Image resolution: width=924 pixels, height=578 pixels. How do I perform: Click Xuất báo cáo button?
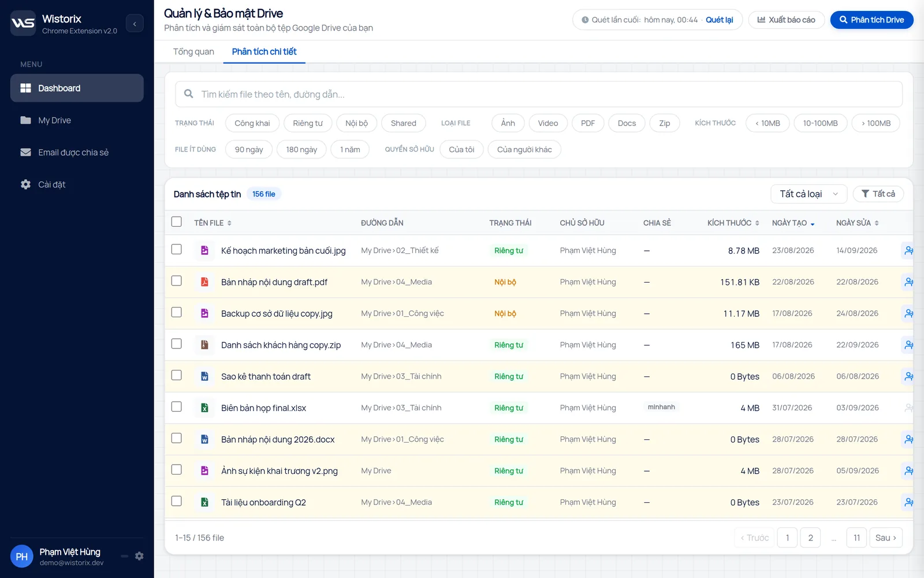pos(787,20)
